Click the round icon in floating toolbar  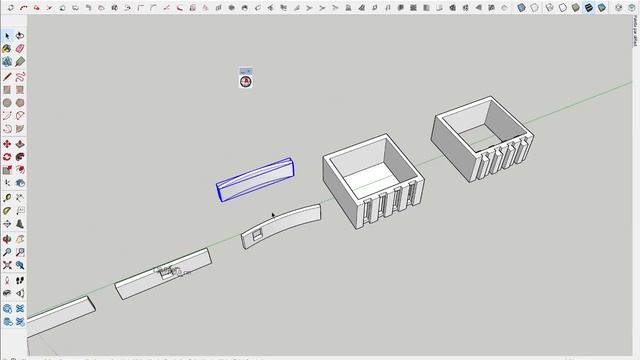(x=245, y=82)
